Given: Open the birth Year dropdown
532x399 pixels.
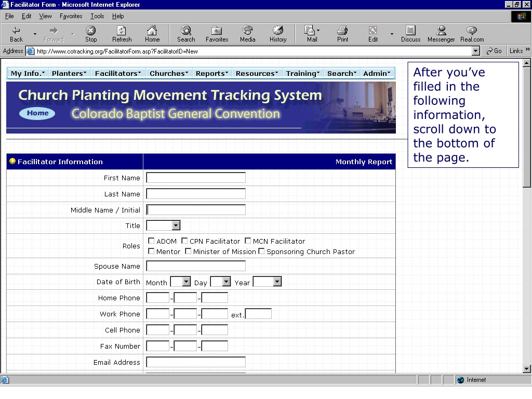Looking at the screenshot, I should (277, 282).
